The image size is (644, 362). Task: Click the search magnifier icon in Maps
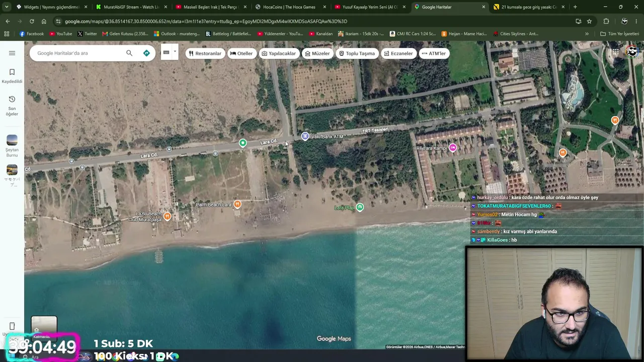(x=129, y=53)
